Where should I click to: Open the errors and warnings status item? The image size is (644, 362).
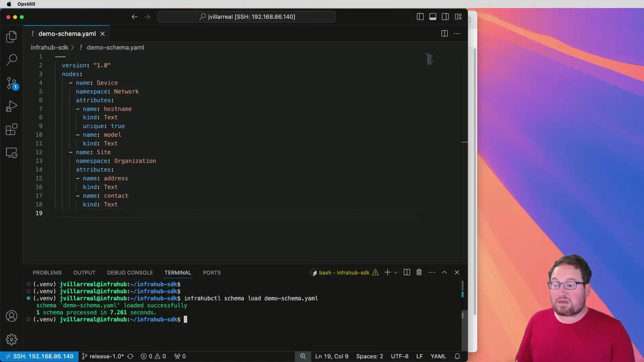coord(153,356)
